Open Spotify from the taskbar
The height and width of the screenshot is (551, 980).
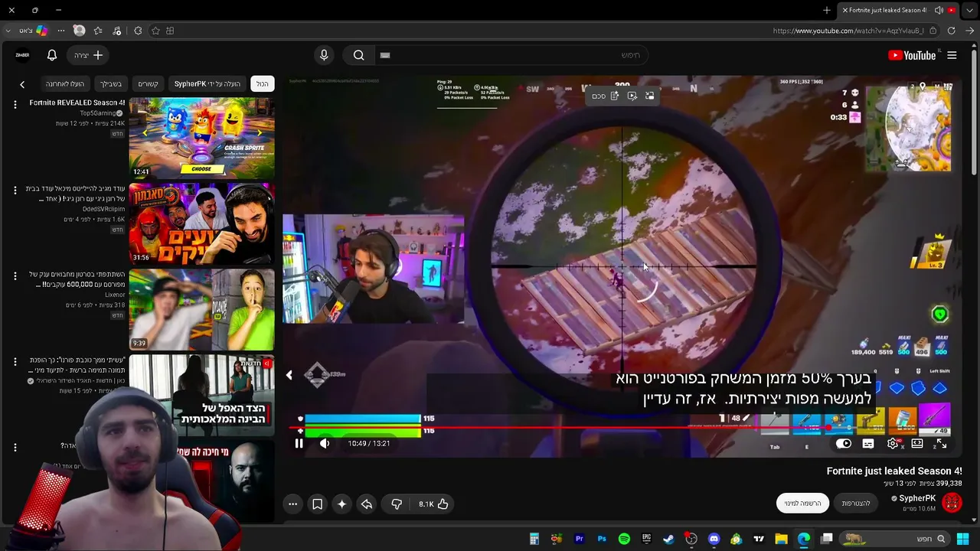click(624, 540)
